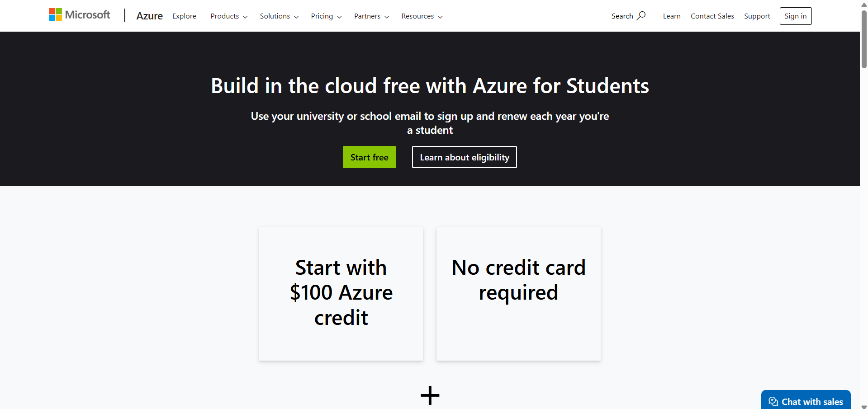The height and width of the screenshot is (409, 868).
Task: Open the Learn link
Action: pyautogui.click(x=672, y=16)
